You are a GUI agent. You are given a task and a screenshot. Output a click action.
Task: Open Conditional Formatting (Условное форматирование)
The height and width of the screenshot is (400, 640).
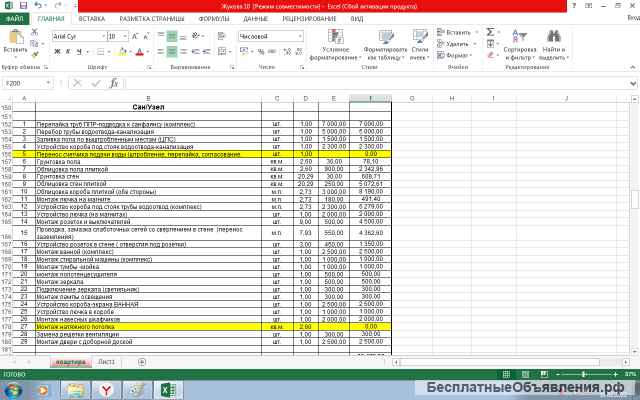point(336,42)
